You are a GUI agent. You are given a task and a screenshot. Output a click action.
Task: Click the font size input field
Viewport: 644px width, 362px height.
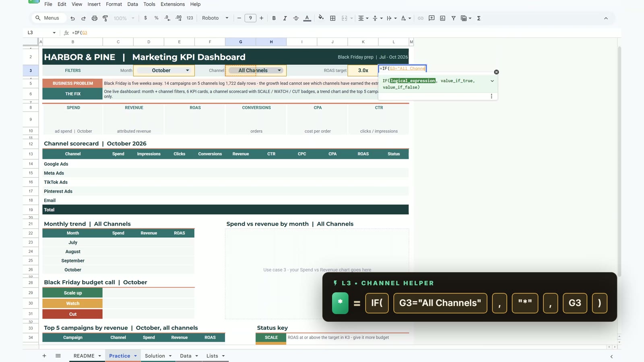tap(250, 18)
